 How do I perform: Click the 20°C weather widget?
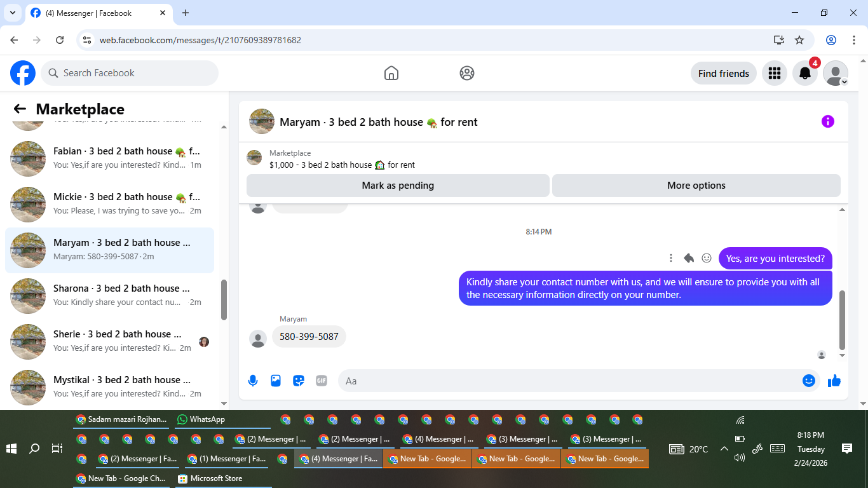click(x=689, y=449)
